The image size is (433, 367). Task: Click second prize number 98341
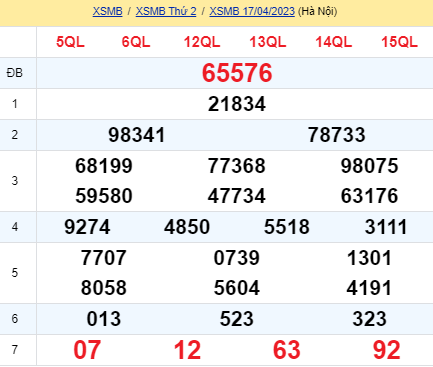(x=137, y=135)
